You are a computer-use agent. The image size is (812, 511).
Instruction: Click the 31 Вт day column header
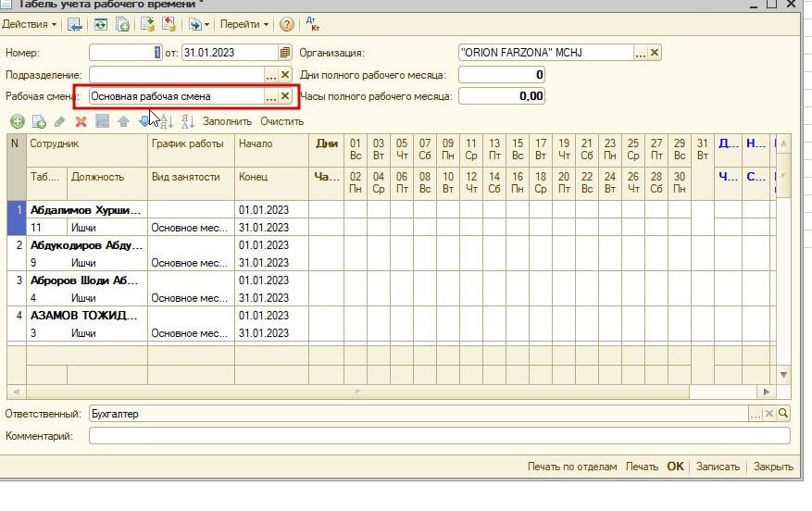tap(702, 150)
